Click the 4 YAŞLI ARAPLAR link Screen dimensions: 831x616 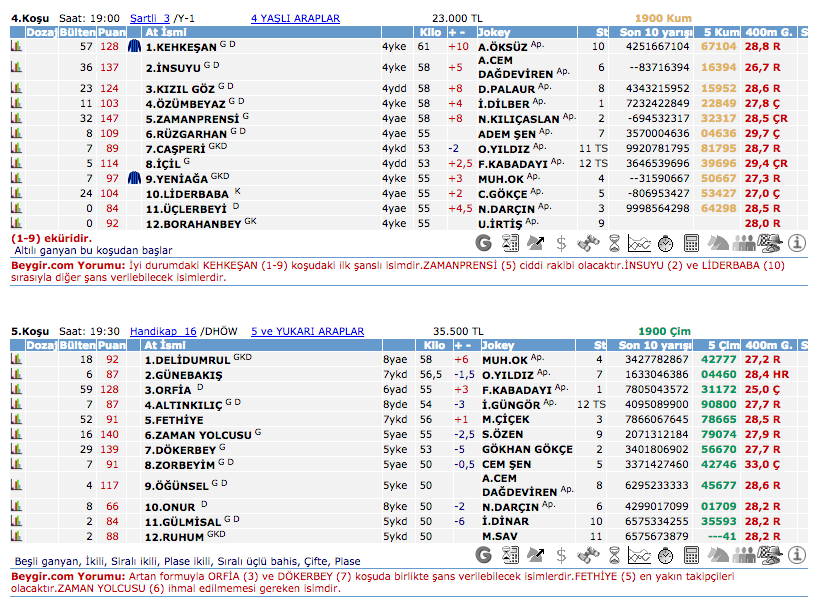point(295,18)
